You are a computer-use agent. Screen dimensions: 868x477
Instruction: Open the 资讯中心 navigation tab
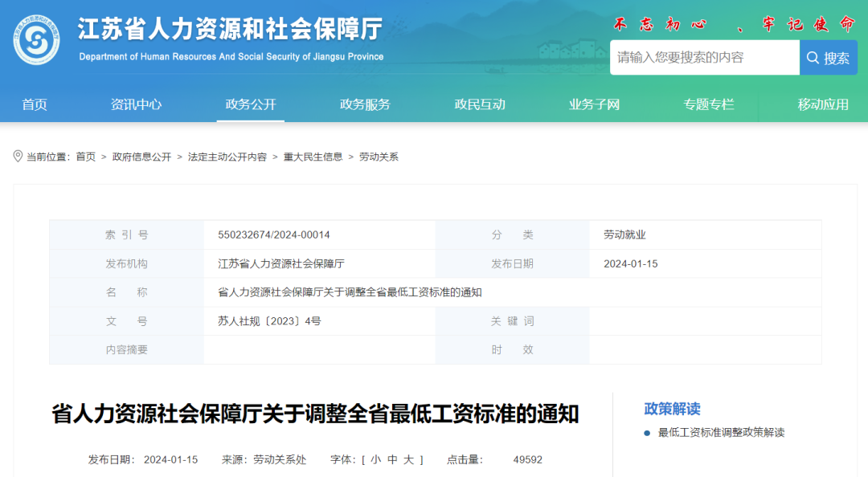point(136,104)
